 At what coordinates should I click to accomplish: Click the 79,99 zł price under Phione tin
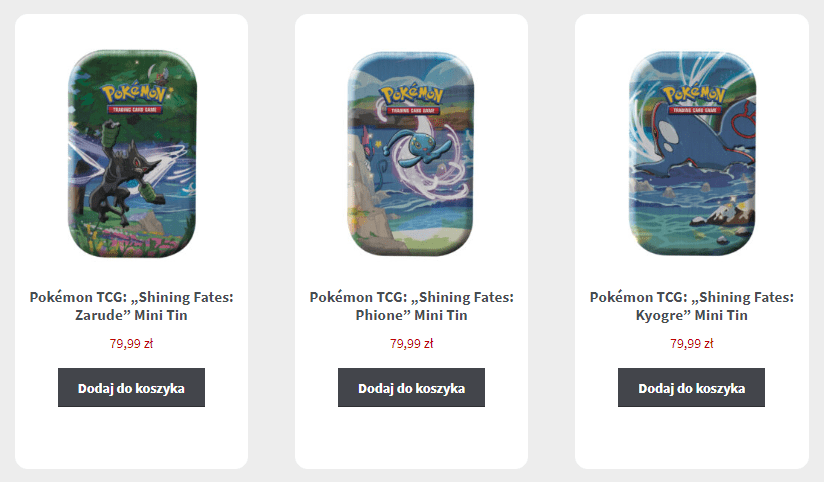[411, 344]
